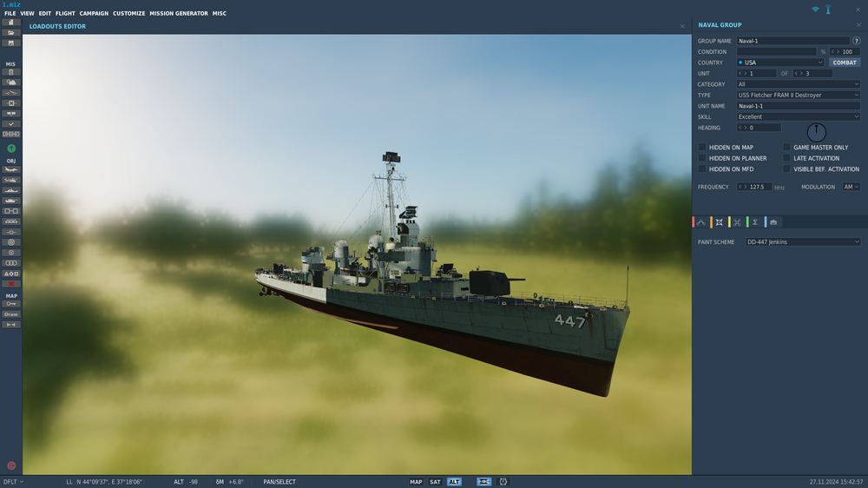The image size is (868, 488).
Task: Select the airplane group tool under OBJ
Action: pos(10,169)
